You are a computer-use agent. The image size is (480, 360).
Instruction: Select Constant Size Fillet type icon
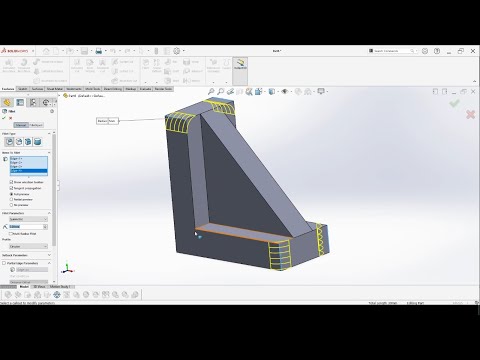click(9, 142)
